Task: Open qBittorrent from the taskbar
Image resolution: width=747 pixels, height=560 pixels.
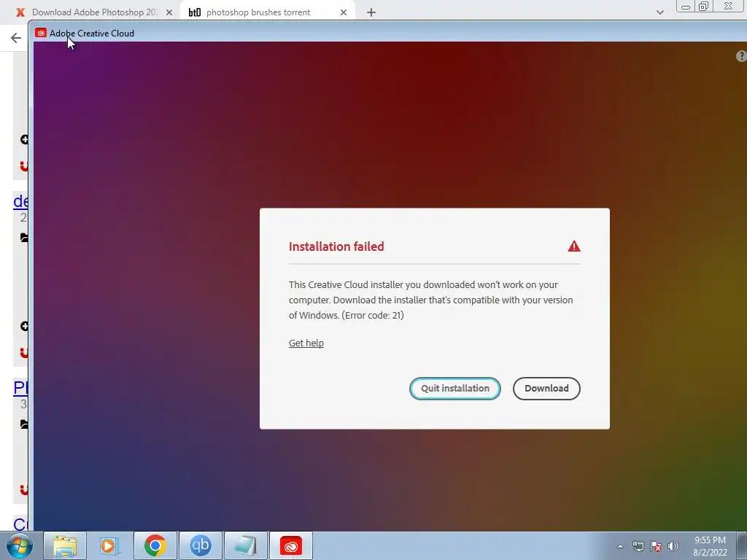Action: pos(200,545)
